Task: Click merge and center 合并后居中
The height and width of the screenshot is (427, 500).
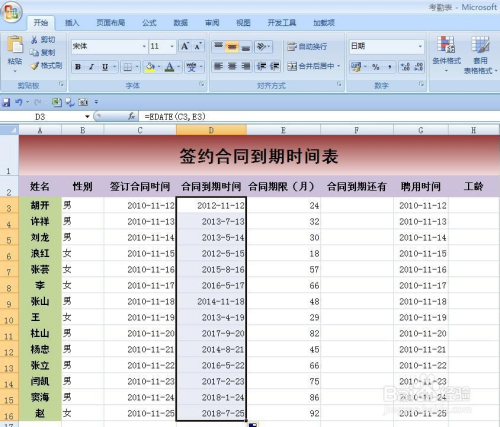Action: pos(311,66)
